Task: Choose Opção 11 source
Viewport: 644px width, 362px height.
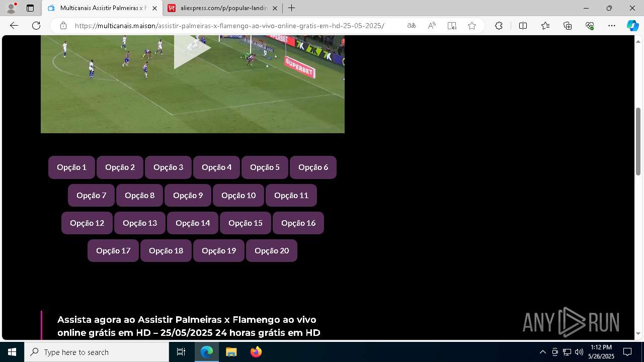Action: click(x=291, y=195)
